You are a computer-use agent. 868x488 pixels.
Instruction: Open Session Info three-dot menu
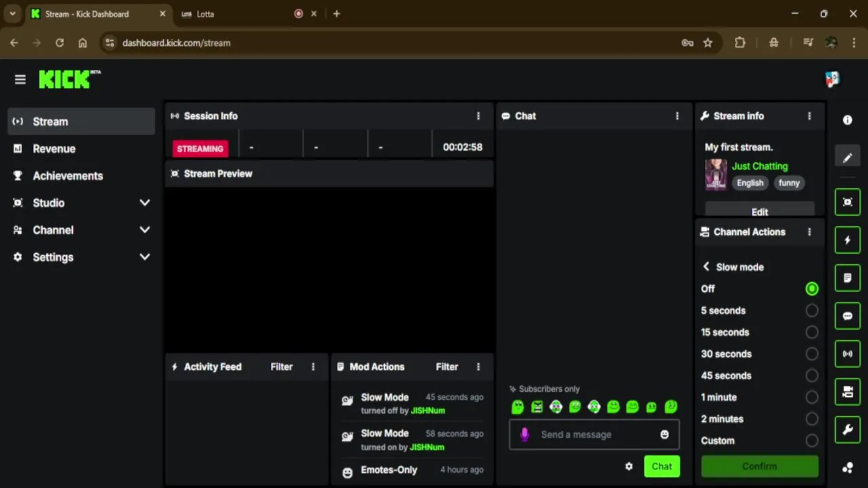[478, 116]
